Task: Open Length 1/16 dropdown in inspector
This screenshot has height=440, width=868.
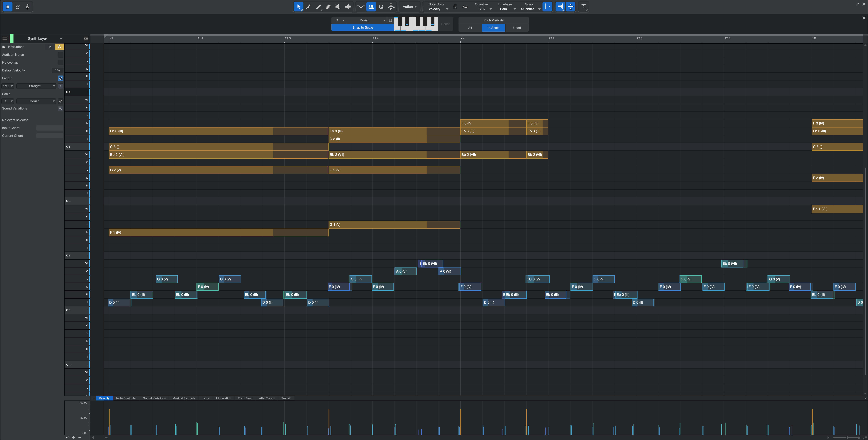Action: [x=8, y=86]
